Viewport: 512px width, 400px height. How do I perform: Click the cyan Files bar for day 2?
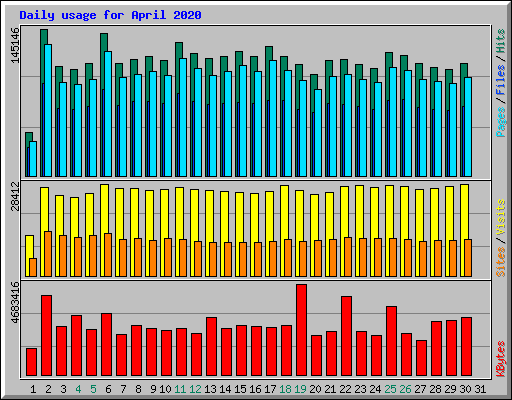(48, 110)
